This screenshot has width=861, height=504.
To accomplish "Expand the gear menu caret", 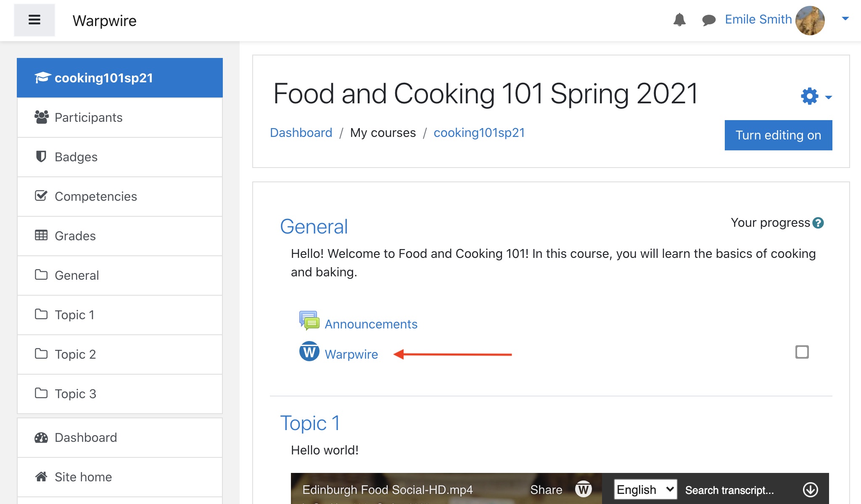I will (828, 97).
